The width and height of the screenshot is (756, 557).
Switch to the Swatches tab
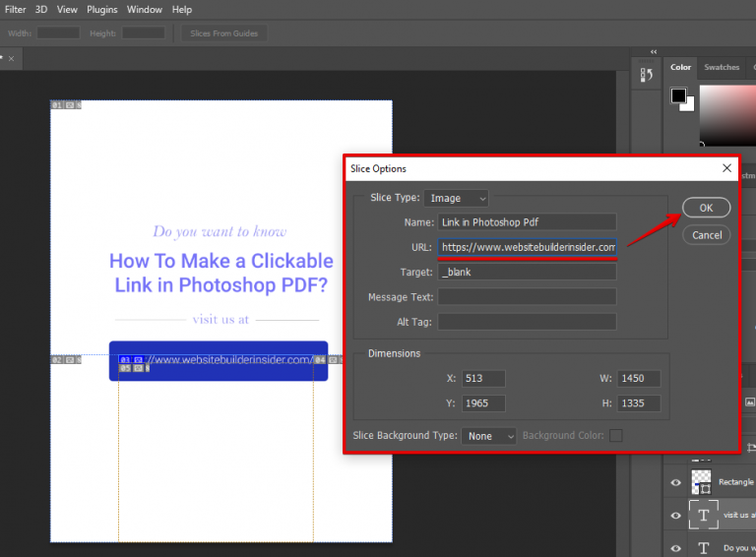pyautogui.click(x=722, y=67)
